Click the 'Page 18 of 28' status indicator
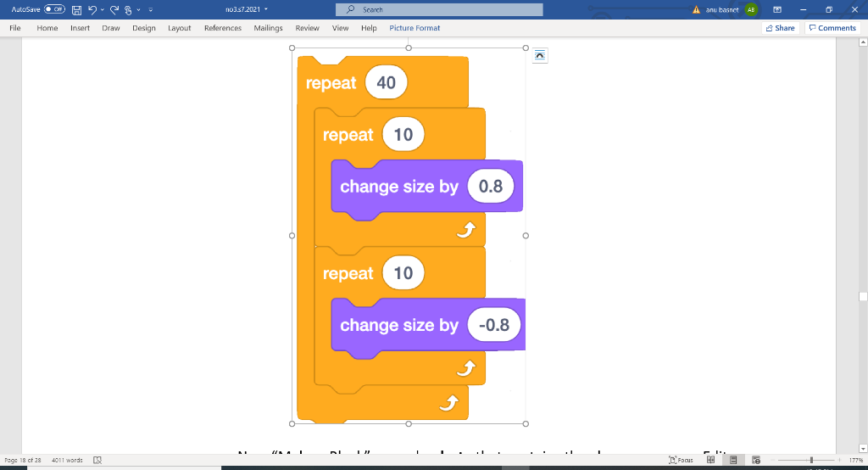This screenshot has height=470, width=868. tap(23, 460)
